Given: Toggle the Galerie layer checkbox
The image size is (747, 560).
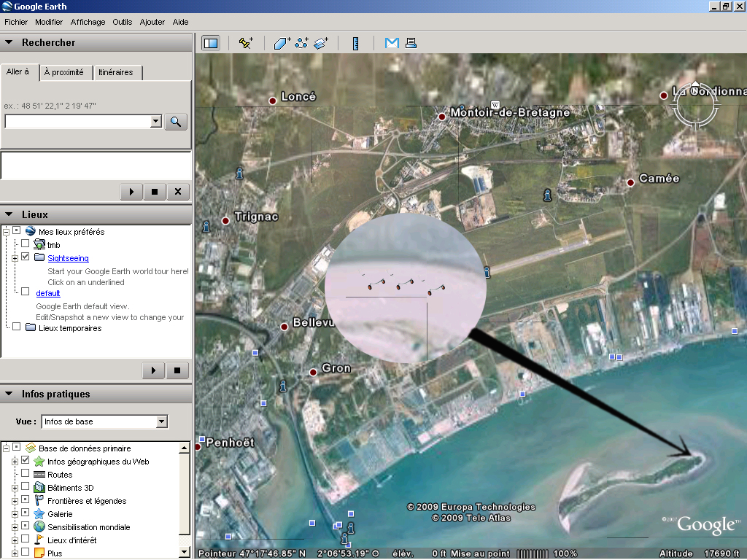Looking at the screenshot, I should tap(26, 513).
